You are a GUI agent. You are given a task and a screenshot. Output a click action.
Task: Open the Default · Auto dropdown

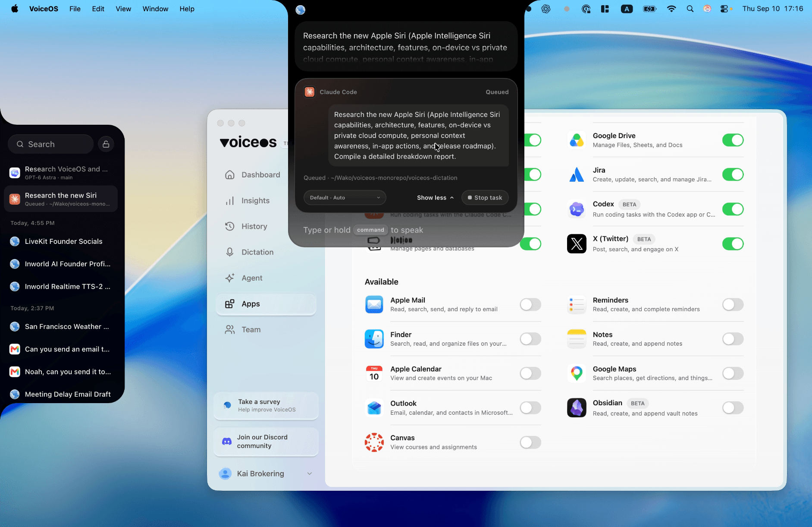[345, 198]
